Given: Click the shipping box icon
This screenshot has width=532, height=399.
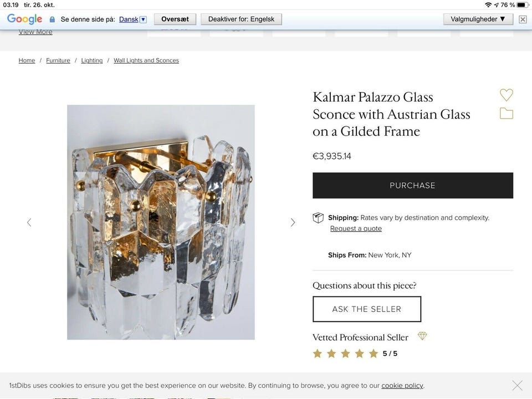Looking at the screenshot, I should click(318, 218).
